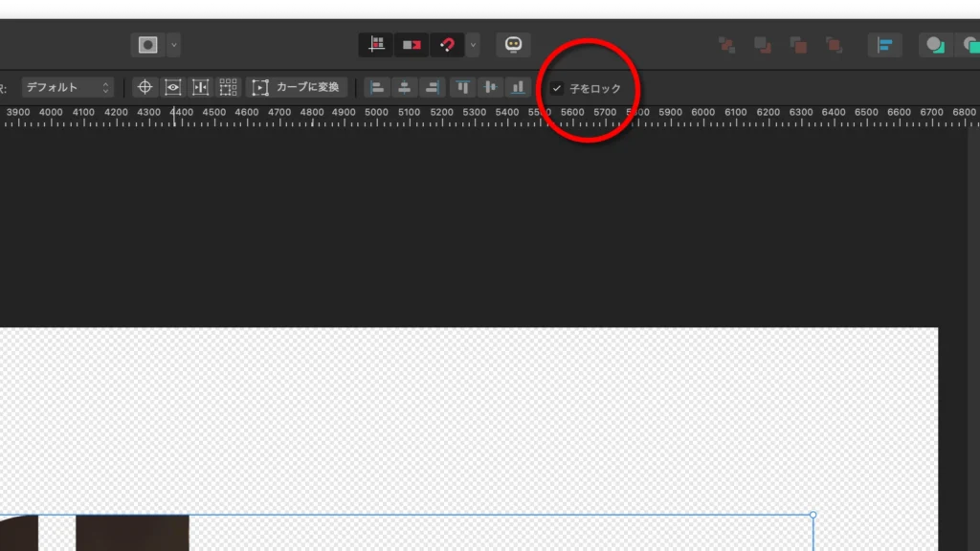Click the crosshair transform origin icon
The image size is (980, 551).
tap(145, 87)
